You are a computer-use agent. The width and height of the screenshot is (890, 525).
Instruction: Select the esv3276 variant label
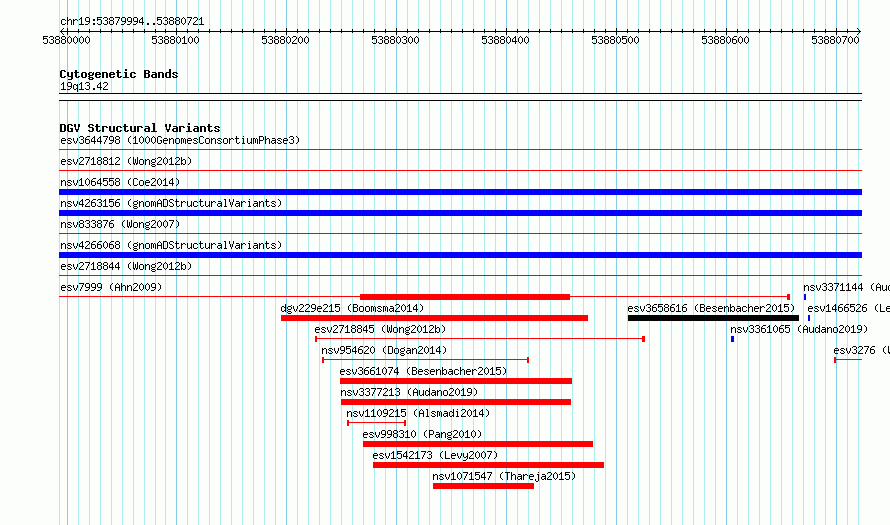(x=862, y=350)
